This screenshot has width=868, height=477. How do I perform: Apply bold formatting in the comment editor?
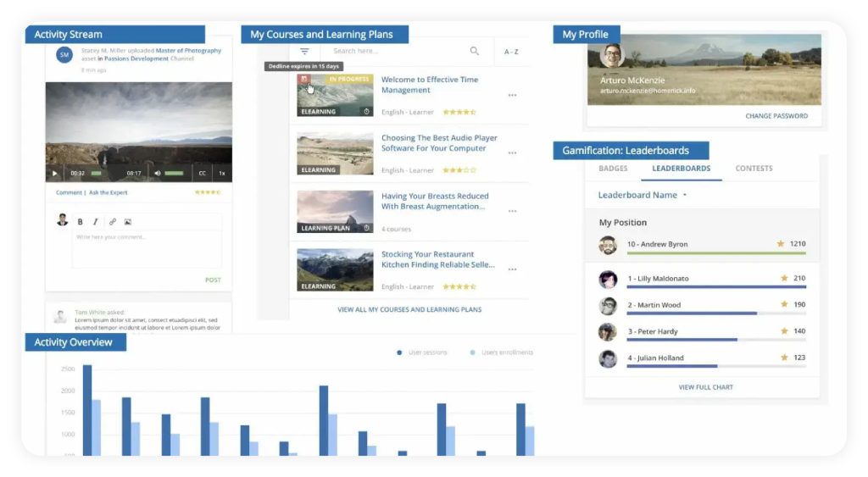[81, 222]
